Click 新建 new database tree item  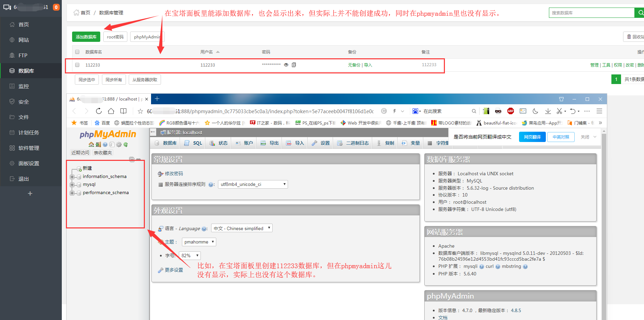click(x=87, y=168)
